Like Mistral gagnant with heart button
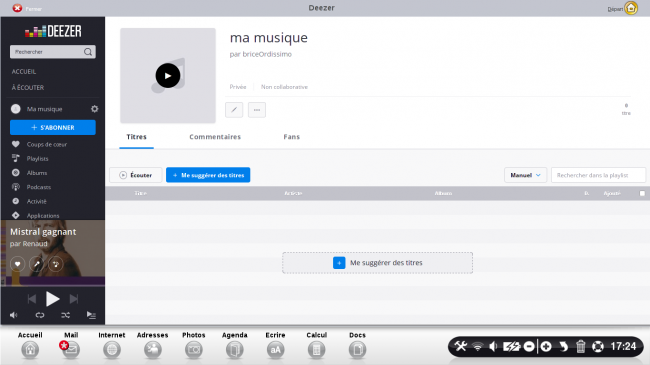This screenshot has height=365, width=650. (17, 264)
